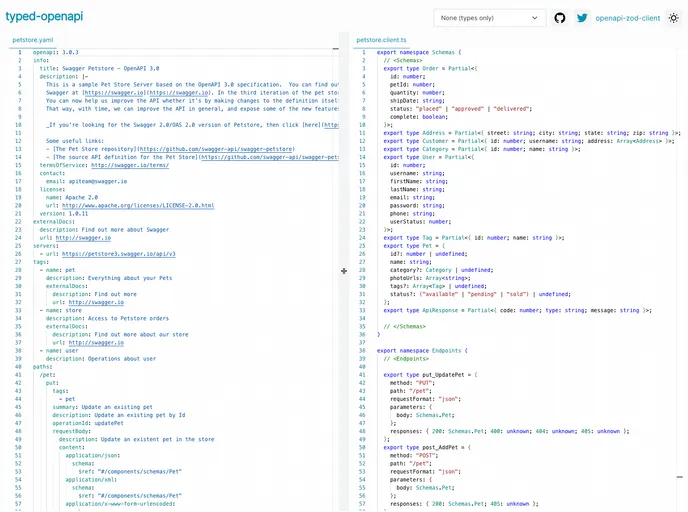688x512 pixels.
Task: Click the 'version: 1.0.11' line
Action: coord(64,214)
